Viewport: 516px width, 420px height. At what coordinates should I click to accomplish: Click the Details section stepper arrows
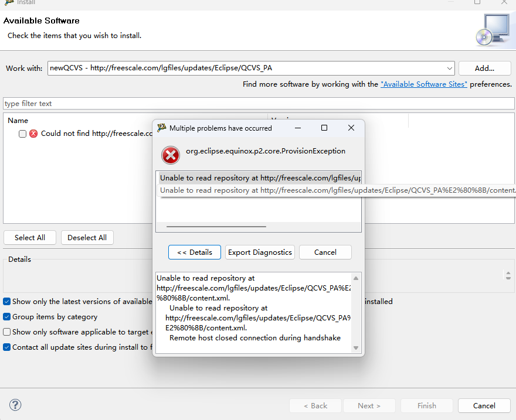click(508, 275)
